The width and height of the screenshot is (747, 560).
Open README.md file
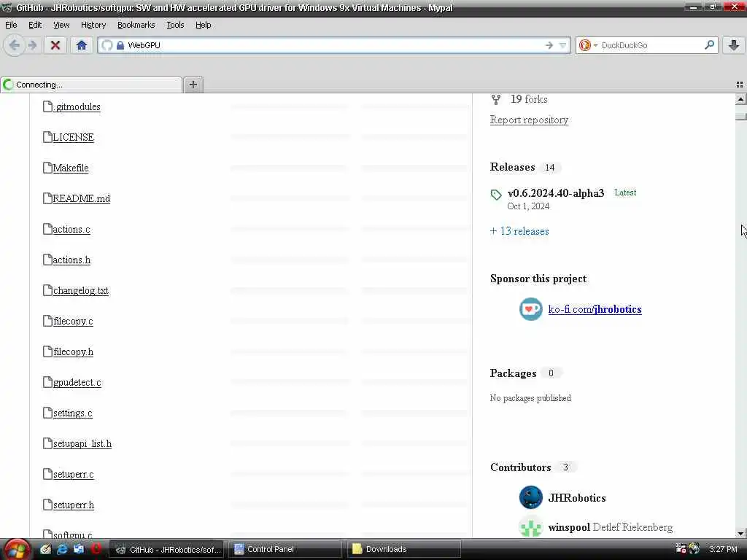[x=82, y=198]
